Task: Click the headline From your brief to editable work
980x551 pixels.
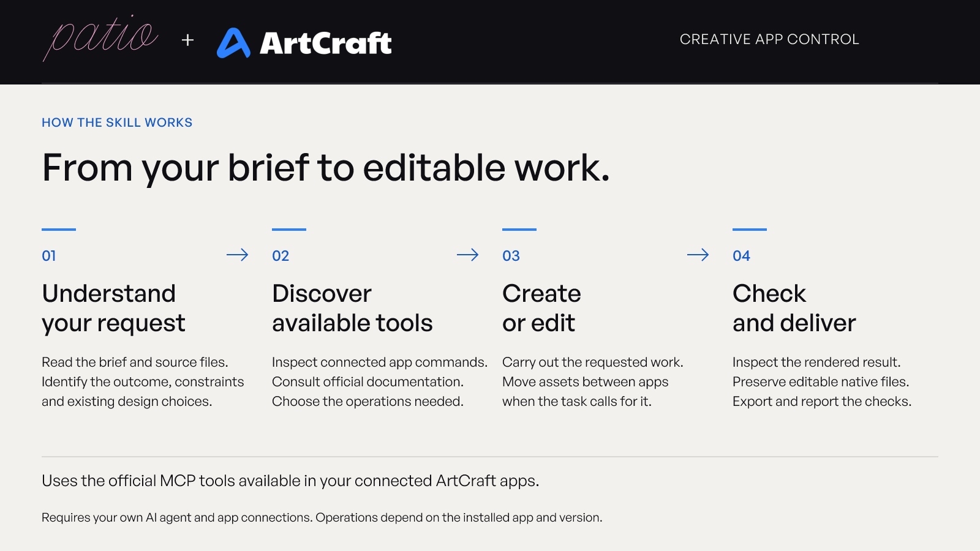Action: (326, 168)
